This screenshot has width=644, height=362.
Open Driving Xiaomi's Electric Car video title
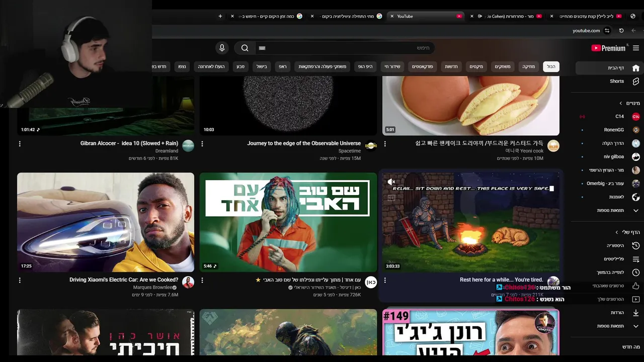pyautogui.click(x=124, y=280)
